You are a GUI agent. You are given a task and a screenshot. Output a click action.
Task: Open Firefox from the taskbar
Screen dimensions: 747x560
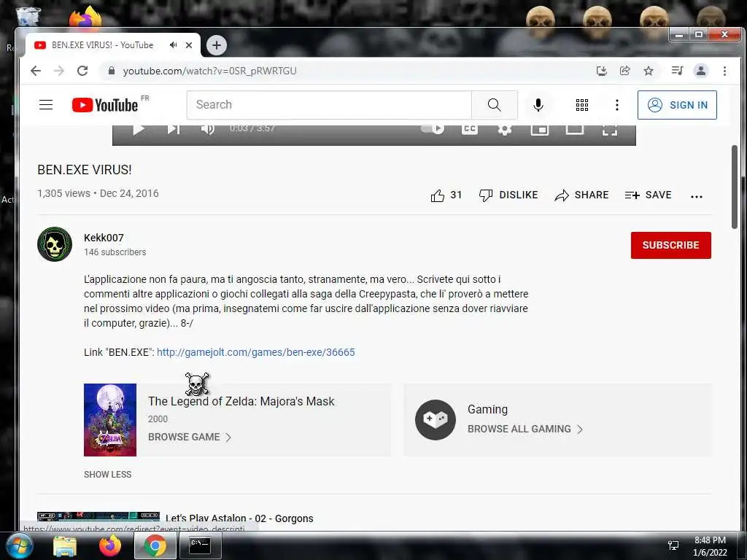110,545
